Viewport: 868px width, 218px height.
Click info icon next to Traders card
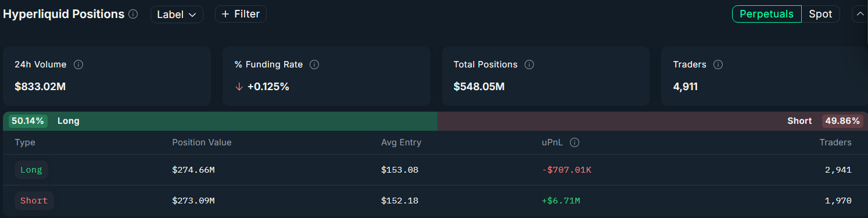(x=718, y=65)
